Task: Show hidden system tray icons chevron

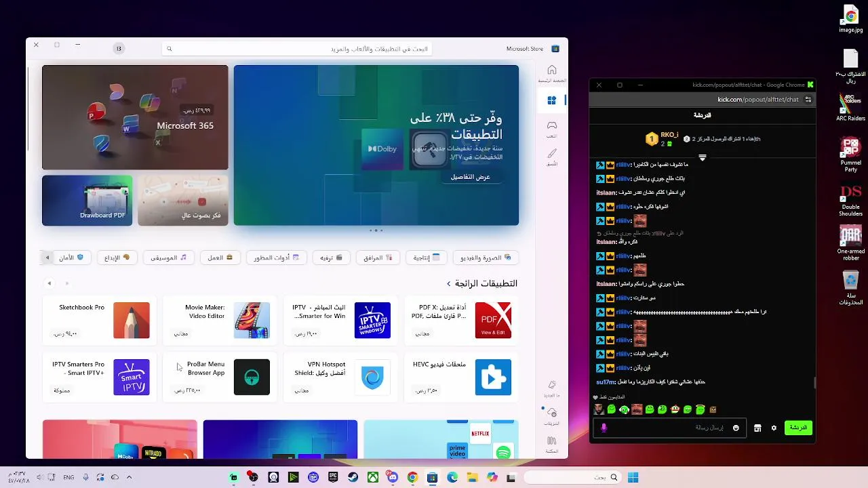Action: [x=129, y=478]
